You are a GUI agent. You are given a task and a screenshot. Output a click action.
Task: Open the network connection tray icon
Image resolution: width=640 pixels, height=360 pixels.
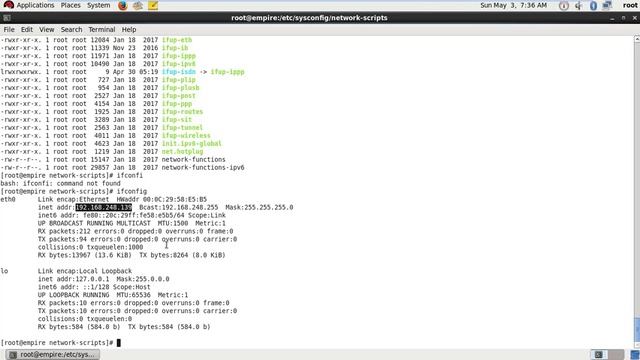pos(607,6)
